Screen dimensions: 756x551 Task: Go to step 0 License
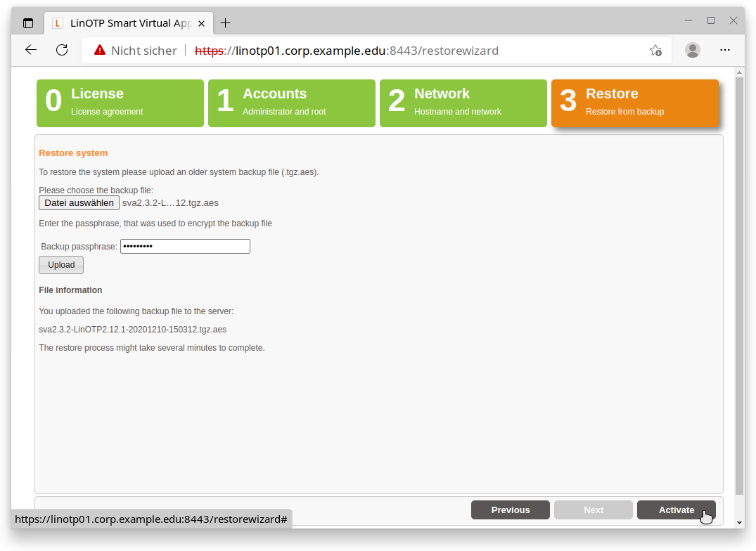(x=120, y=103)
